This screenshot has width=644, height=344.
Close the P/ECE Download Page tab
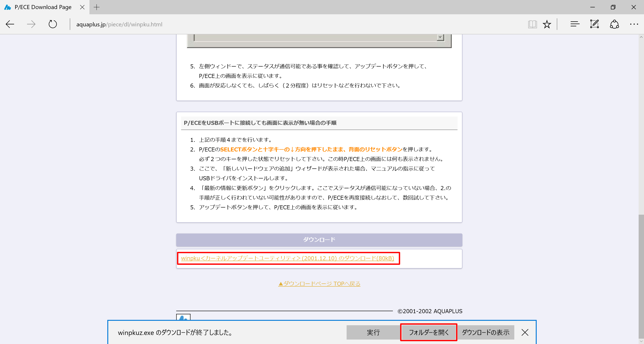(82, 7)
